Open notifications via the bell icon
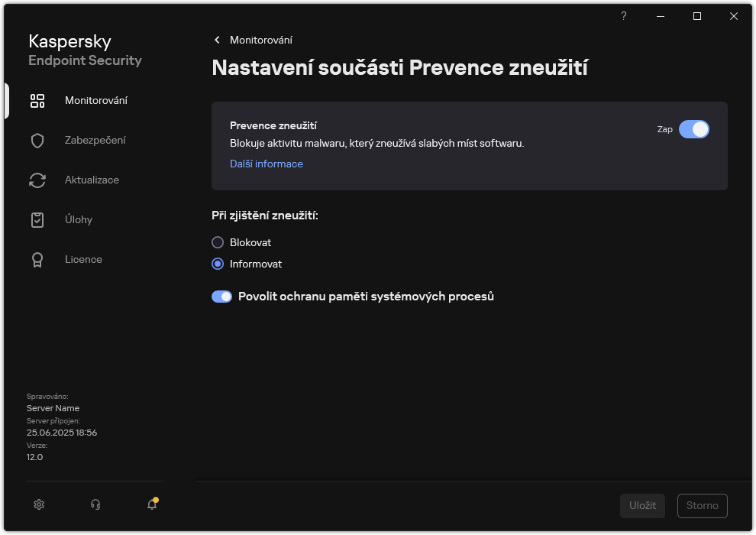 [x=151, y=504]
